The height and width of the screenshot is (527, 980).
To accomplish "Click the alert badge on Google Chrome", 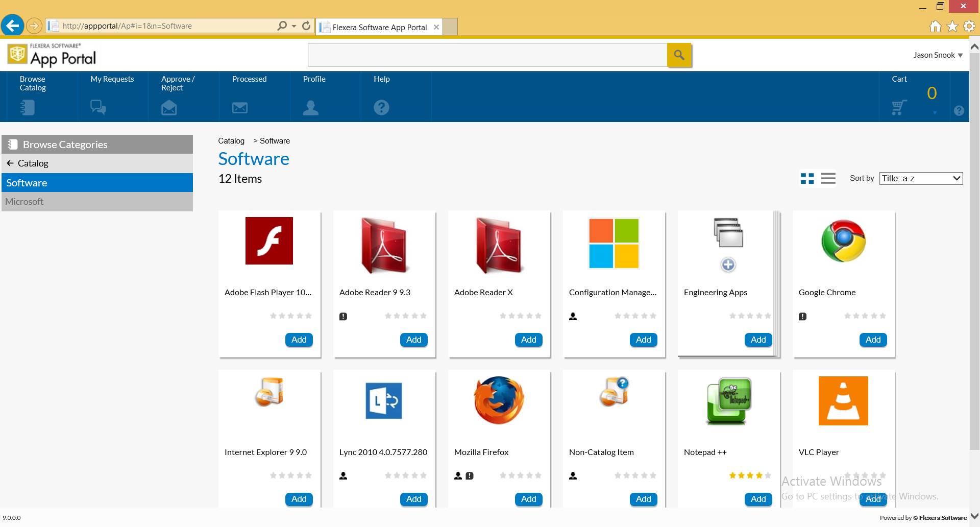I will [x=802, y=317].
